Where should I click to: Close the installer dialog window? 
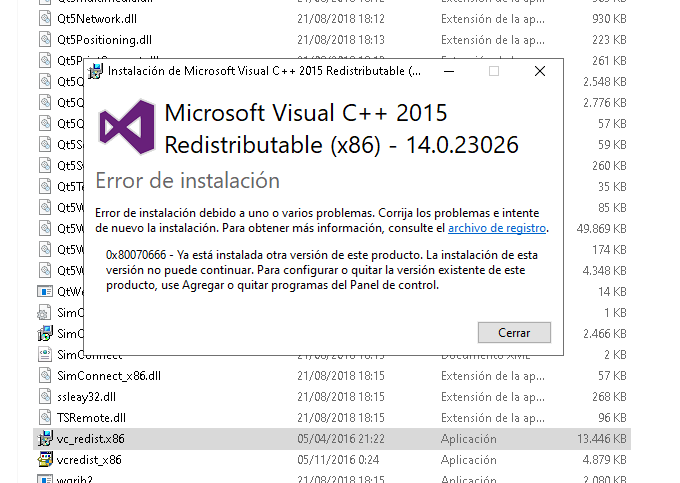click(x=539, y=72)
